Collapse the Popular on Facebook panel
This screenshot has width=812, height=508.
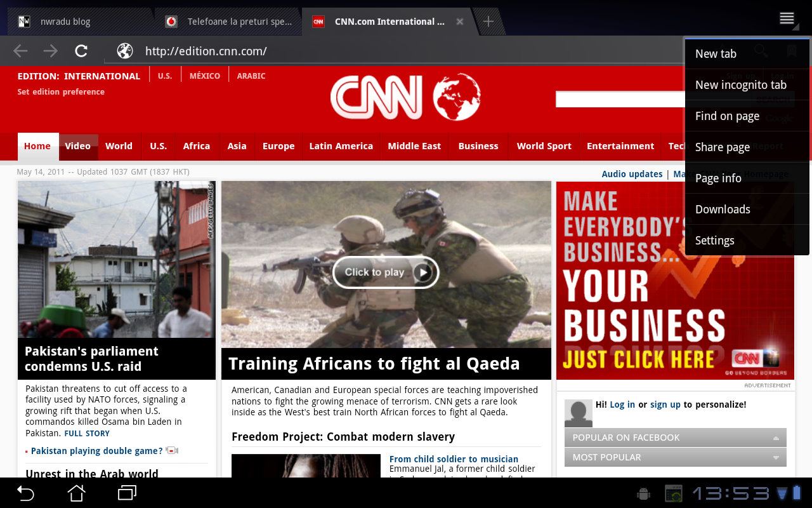click(676, 438)
